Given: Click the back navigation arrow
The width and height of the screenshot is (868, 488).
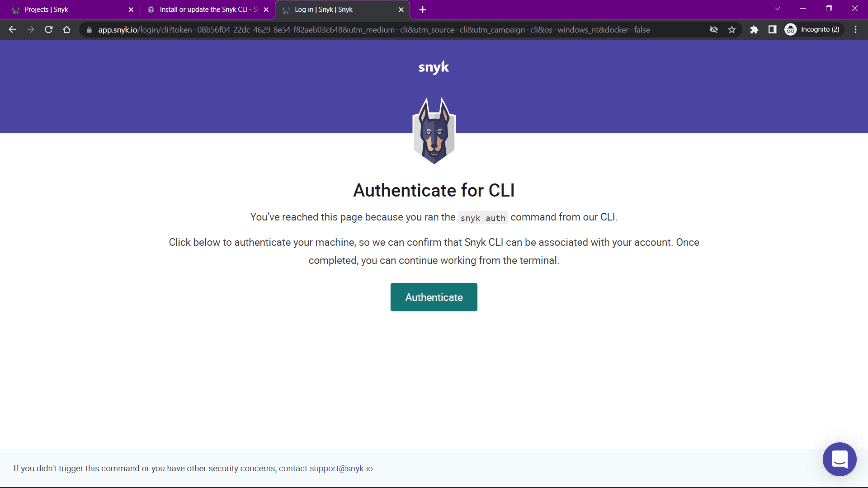Looking at the screenshot, I should (13, 30).
